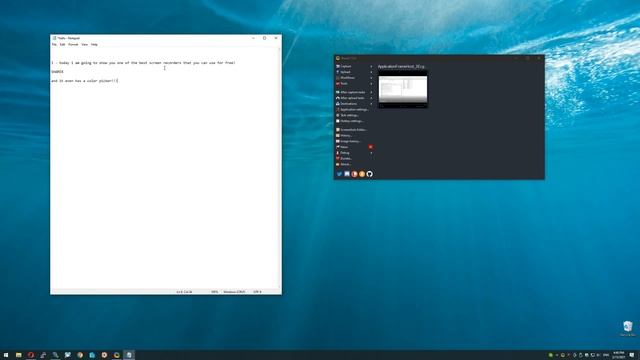Image resolution: width=640 pixels, height=360 pixels.
Task: Open ShareX GitHub link icon
Action: coord(369,174)
